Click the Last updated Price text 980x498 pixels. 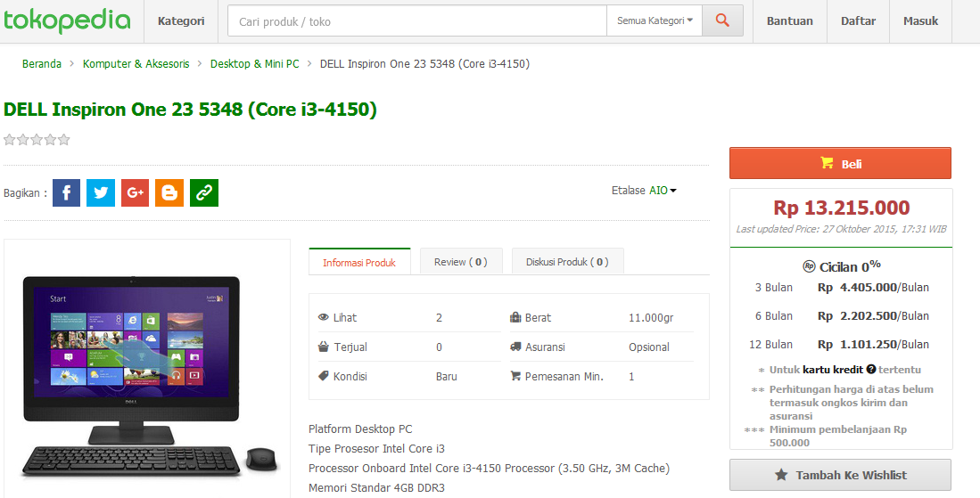pyautogui.click(x=841, y=229)
